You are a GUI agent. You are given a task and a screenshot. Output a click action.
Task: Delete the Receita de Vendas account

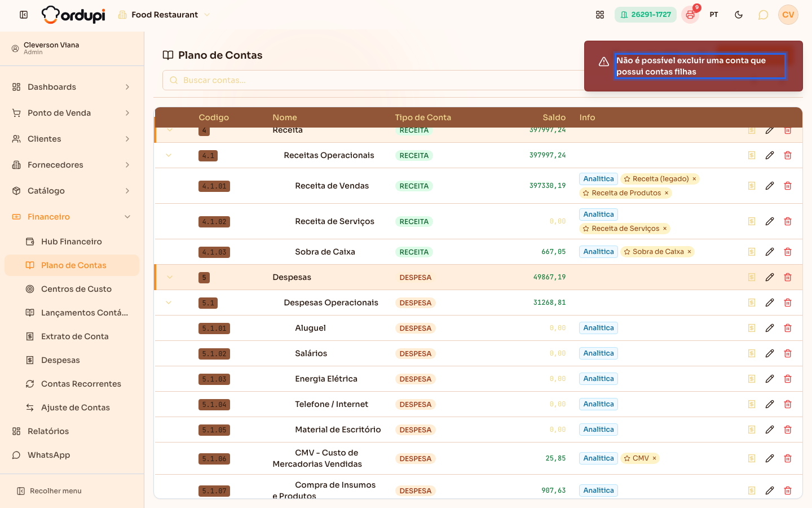coord(788,186)
